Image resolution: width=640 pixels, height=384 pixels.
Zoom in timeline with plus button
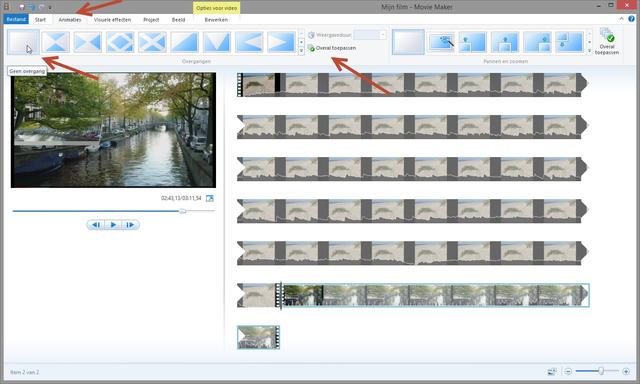(626, 371)
